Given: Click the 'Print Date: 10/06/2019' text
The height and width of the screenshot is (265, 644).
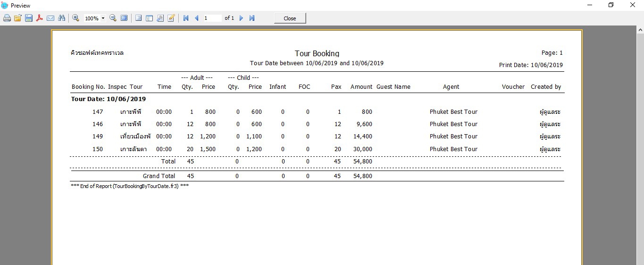Looking at the screenshot, I should click(531, 65).
